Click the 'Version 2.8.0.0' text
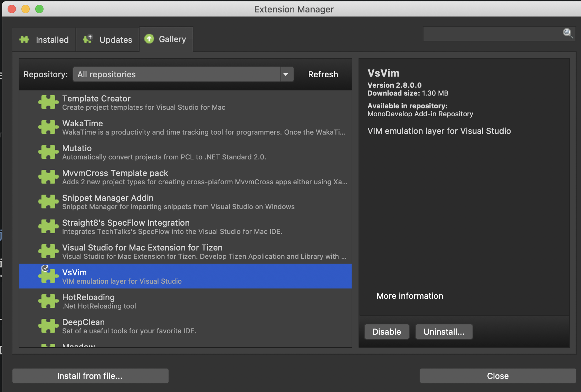Image resolution: width=581 pixels, height=392 pixels. click(394, 85)
